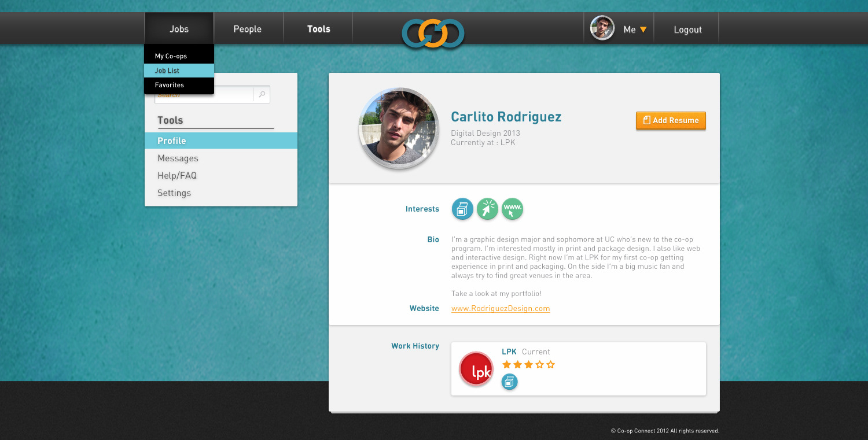Image resolution: width=868 pixels, height=440 pixels.
Task: Click the 'Currently at : LPK' text
Action: point(483,142)
